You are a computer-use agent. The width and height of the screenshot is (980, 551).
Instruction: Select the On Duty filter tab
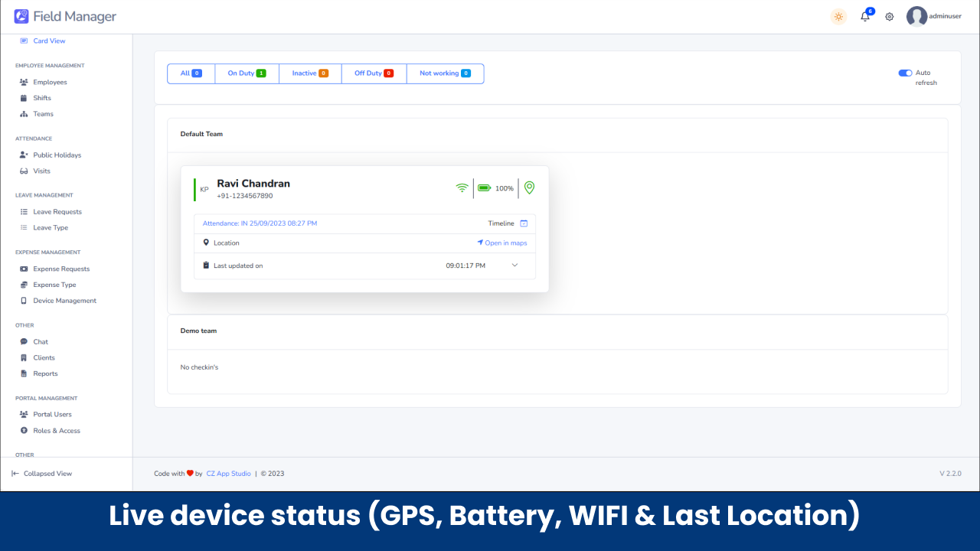pyautogui.click(x=246, y=73)
